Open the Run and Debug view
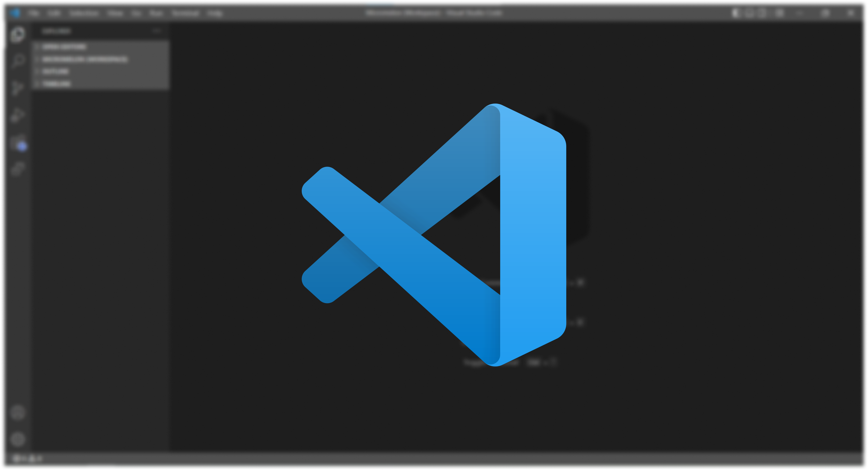Viewport: 868px width, 470px height. click(x=17, y=115)
